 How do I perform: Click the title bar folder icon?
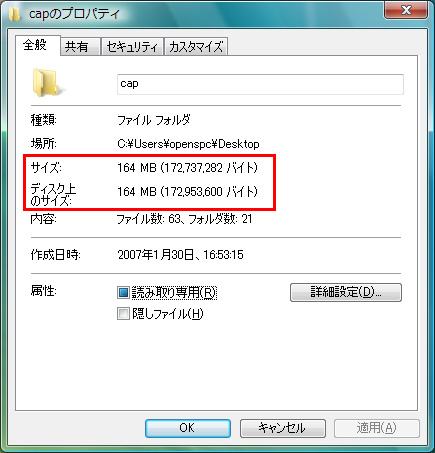pos(14,14)
